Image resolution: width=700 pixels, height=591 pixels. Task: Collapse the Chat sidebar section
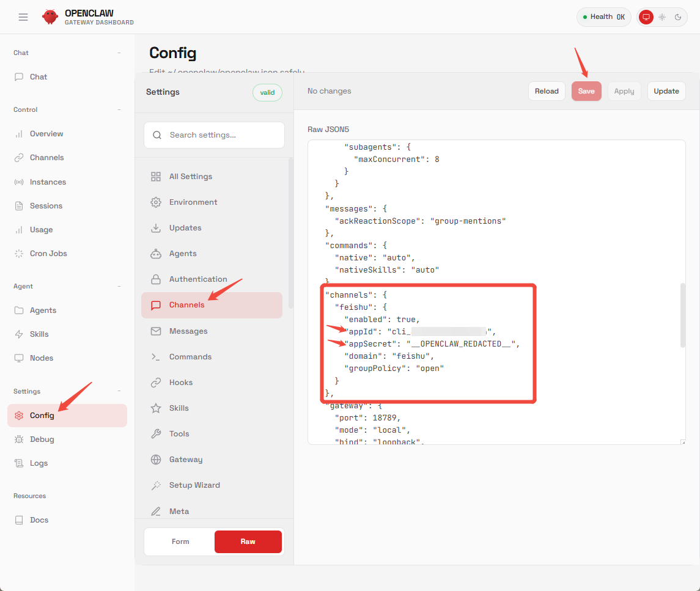click(x=119, y=53)
